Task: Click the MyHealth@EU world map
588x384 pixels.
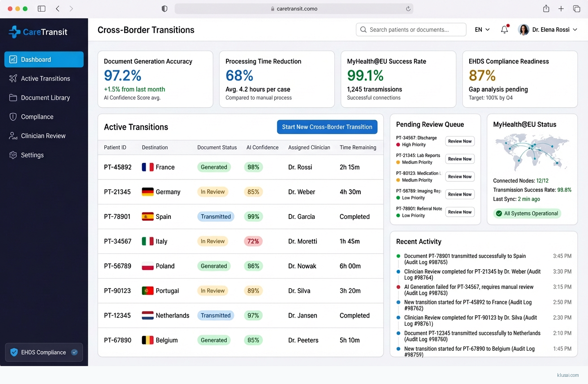Action: (532, 152)
